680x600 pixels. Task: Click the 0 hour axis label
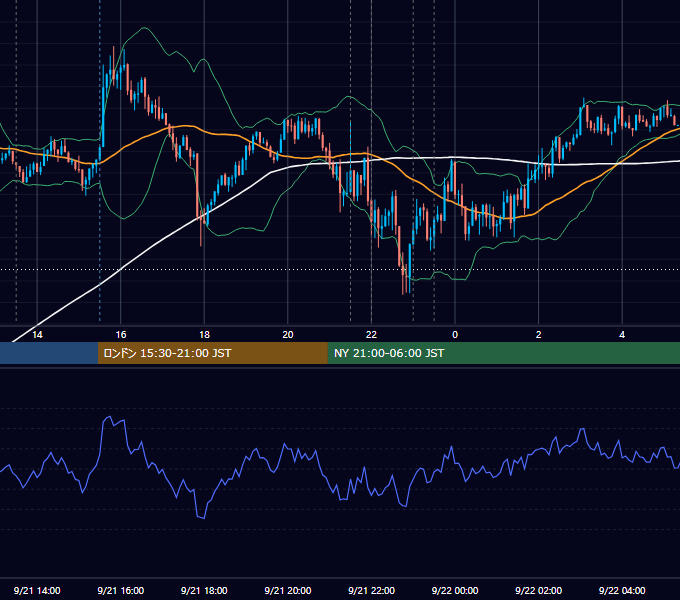[455, 335]
